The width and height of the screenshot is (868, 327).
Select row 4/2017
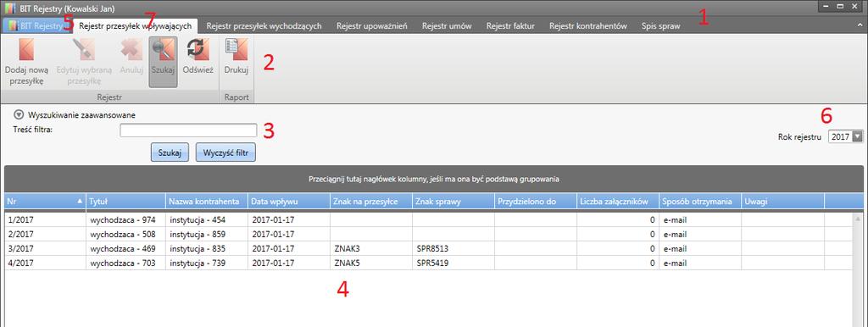[x=427, y=263]
